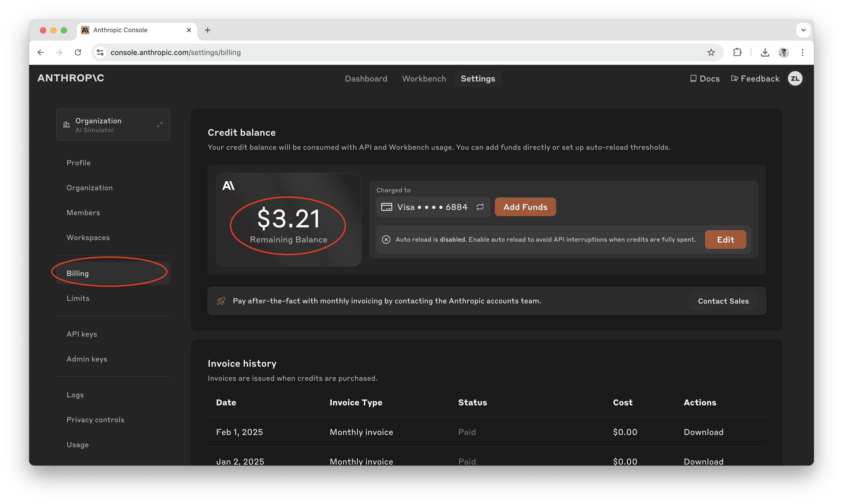The height and width of the screenshot is (504, 843).
Task: Click the swap payment card icon
Action: pyautogui.click(x=480, y=207)
